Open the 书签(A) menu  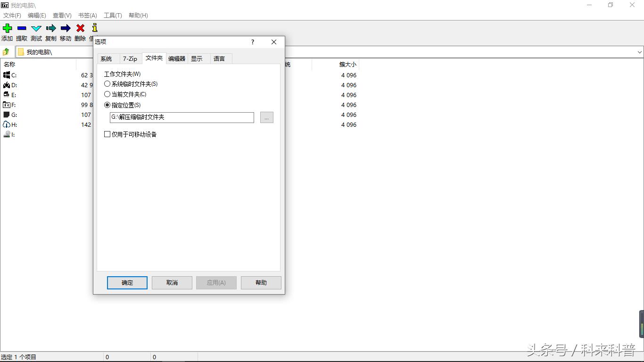click(x=88, y=16)
